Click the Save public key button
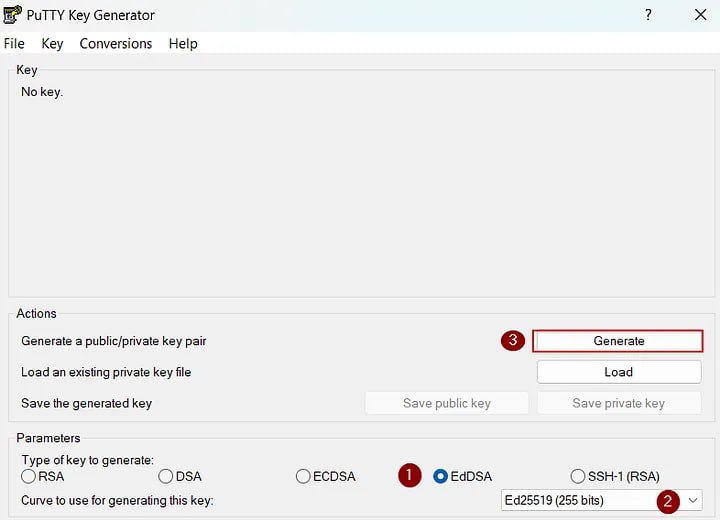720x520 pixels. 447,403
